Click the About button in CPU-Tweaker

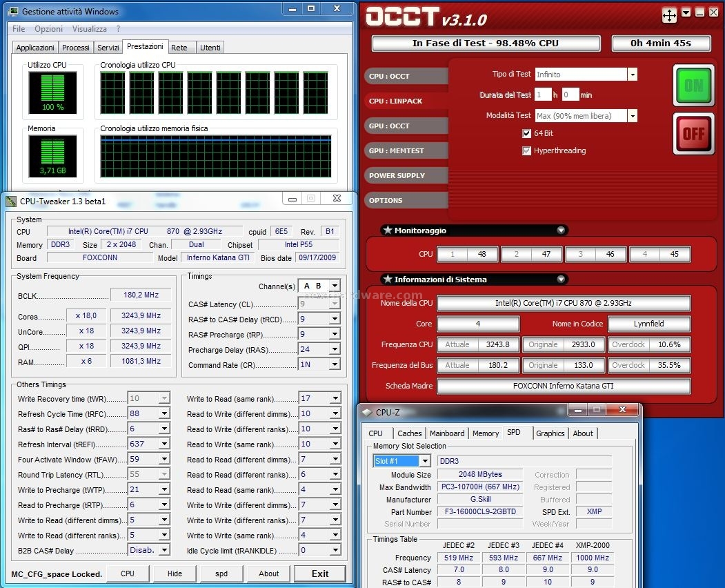coord(268,574)
